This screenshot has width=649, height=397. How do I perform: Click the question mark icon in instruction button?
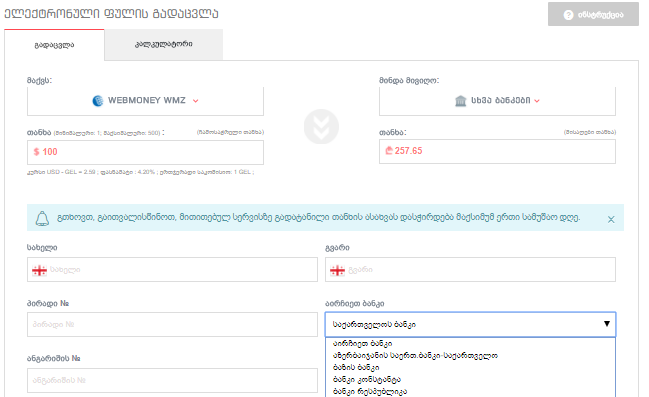click(569, 15)
